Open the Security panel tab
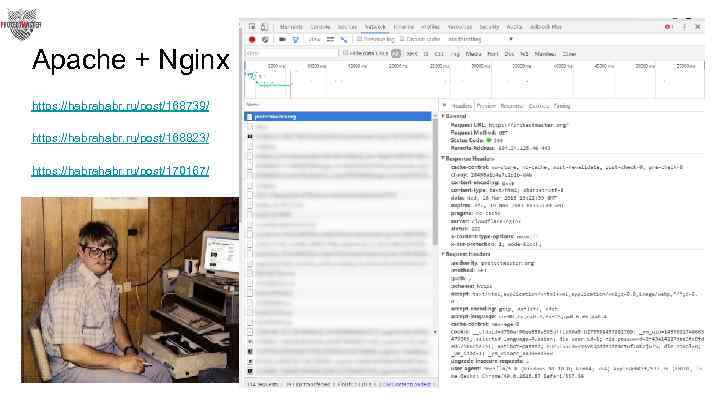720x405 pixels. click(x=489, y=27)
